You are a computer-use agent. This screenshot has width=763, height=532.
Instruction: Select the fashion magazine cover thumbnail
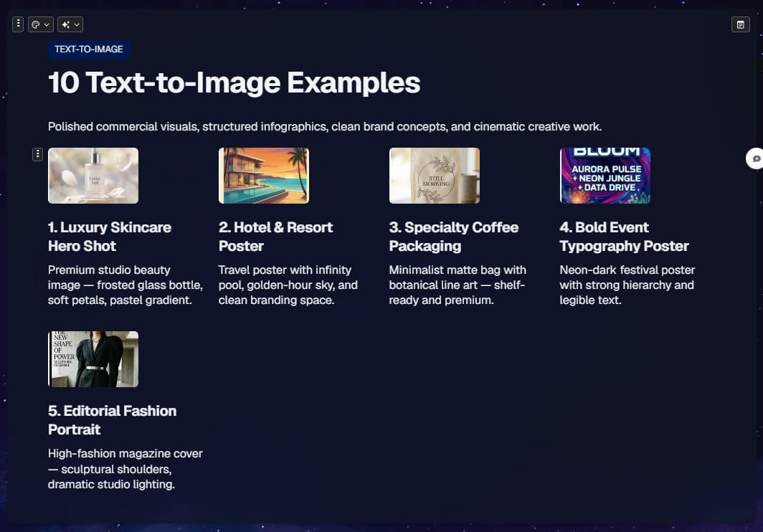[x=93, y=359]
